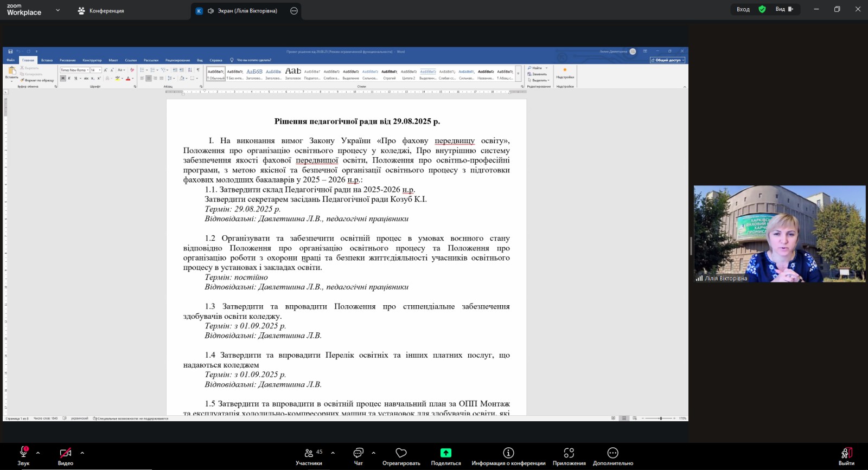Viewport: 868px width, 470px height.
Task: Toggle center alignment in Word ribbon
Action: pyautogui.click(x=149, y=78)
